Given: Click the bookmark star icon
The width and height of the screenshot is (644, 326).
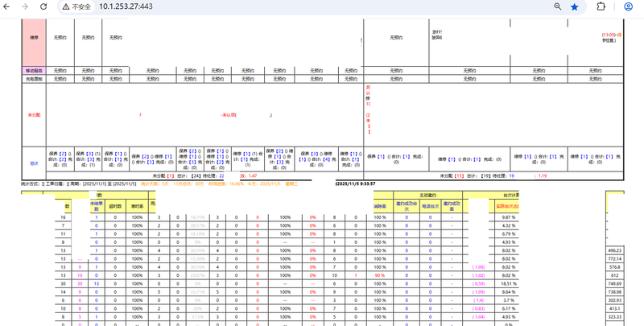Looking at the screenshot, I should pos(575,6).
